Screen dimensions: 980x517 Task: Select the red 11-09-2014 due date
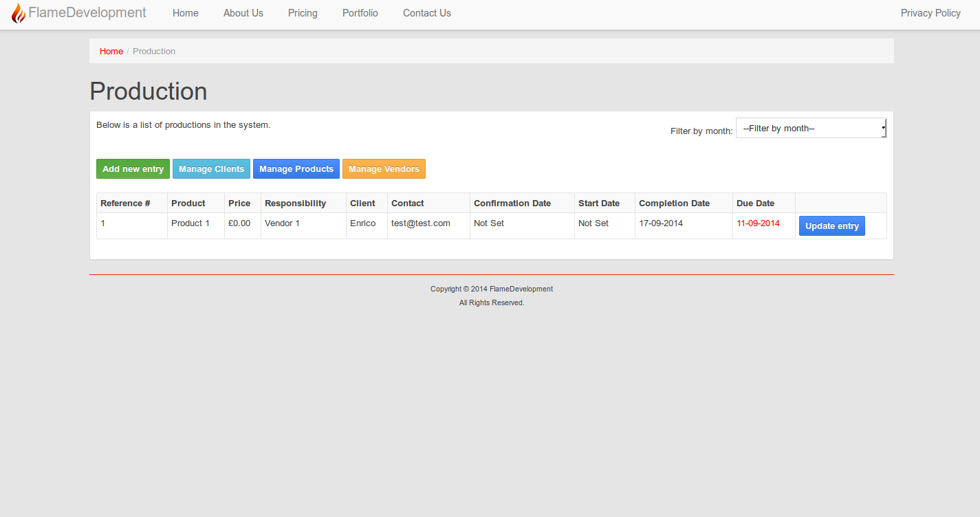tap(758, 223)
